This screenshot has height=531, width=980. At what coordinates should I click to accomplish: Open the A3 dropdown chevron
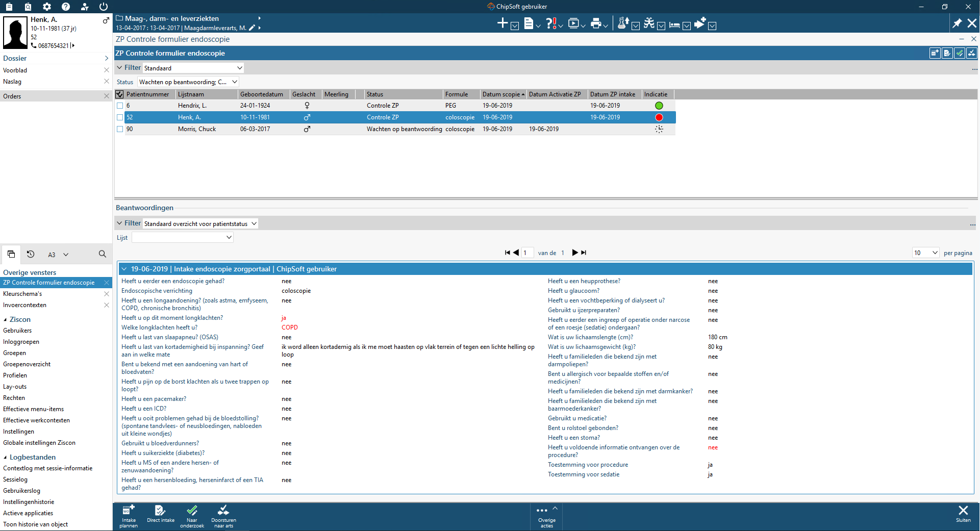(66, 255)
